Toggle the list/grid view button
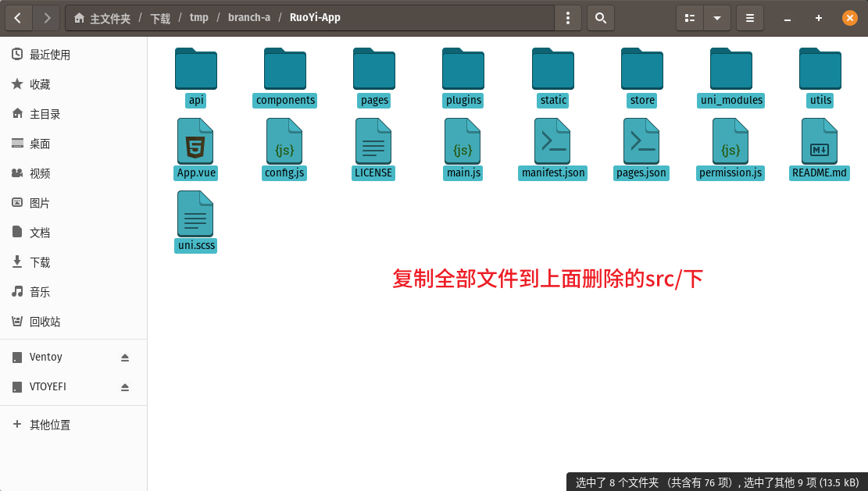The height and width of the screenshot is (491, 868). tap(690, 18)
